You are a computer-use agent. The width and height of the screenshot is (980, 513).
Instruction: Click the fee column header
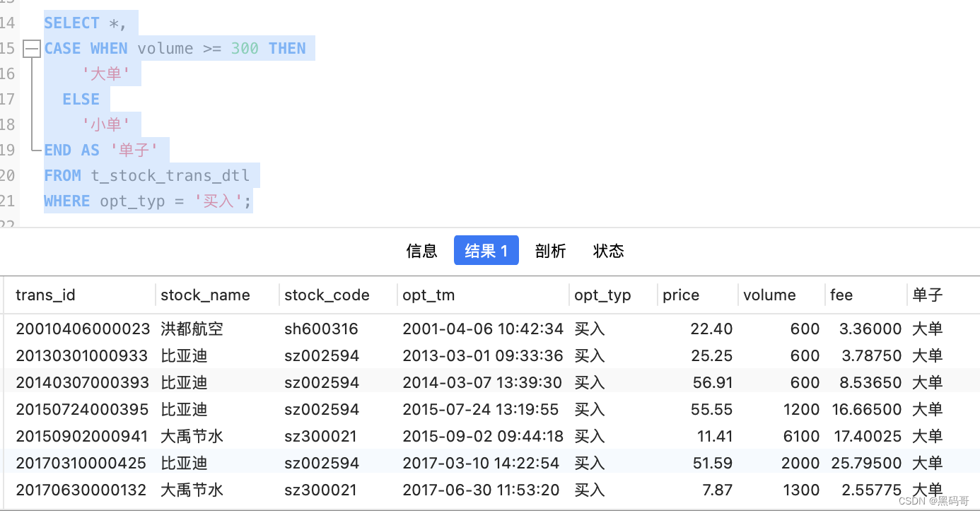pos(841,295)
